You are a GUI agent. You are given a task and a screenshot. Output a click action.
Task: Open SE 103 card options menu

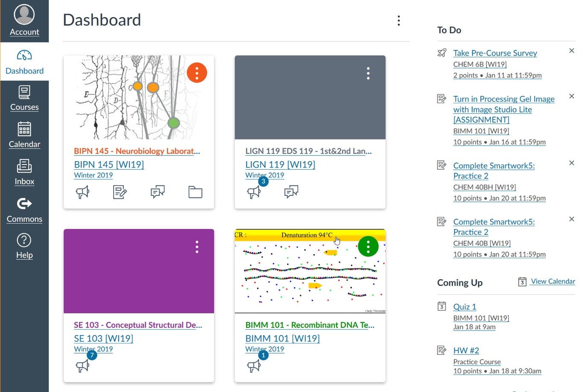(197, 247)
